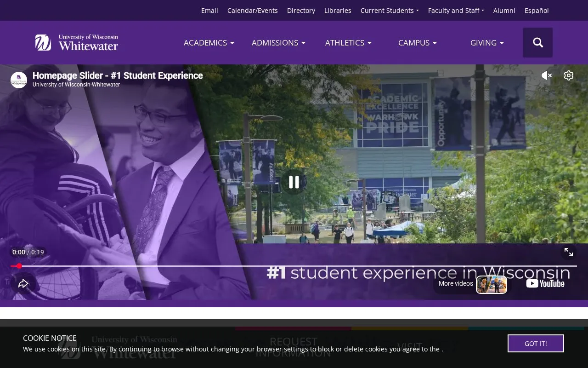Click University of Wisconsin-Whitewater channel name
Screen dimensions: 588x368
pyautogui.click(x=76, y=85)
